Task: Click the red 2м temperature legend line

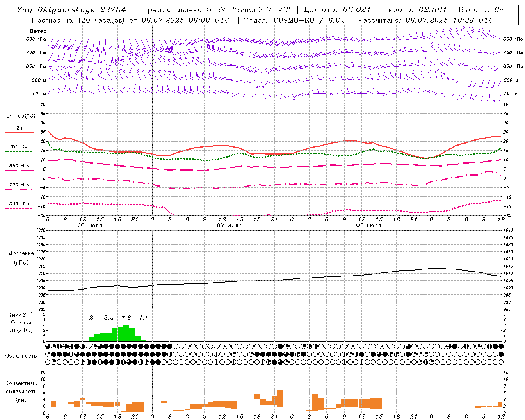Action: pyautogui.click(x=19, y=132)
